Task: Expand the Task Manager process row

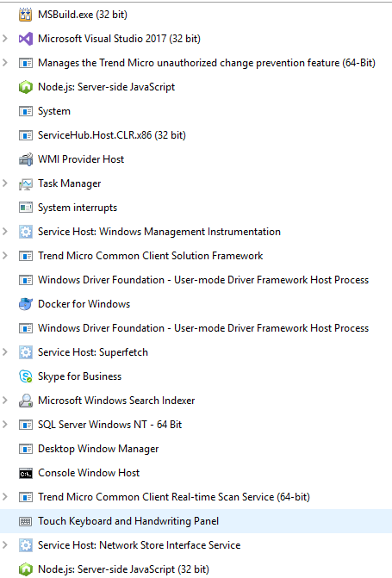Action: pyautogui.click(x=5, y=183)
